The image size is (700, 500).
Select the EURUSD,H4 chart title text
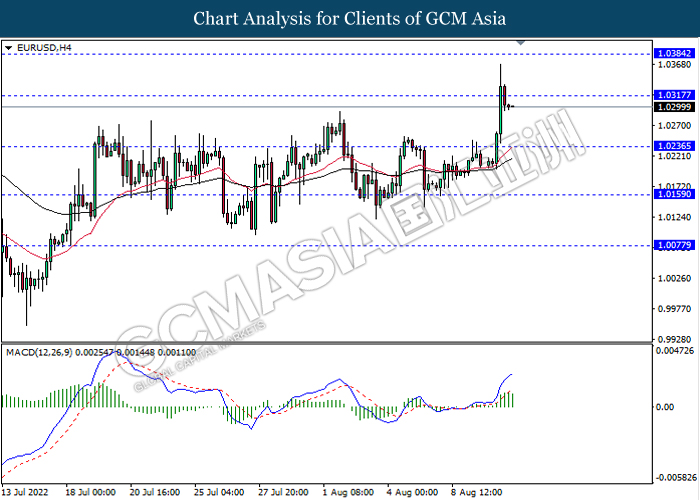pos(44,48)
